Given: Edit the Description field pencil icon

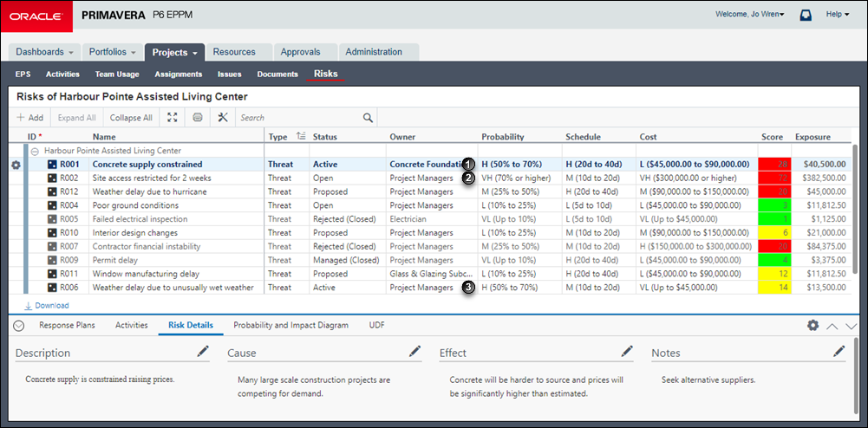Looking at the screenshot, I should (x=203, y=351).
